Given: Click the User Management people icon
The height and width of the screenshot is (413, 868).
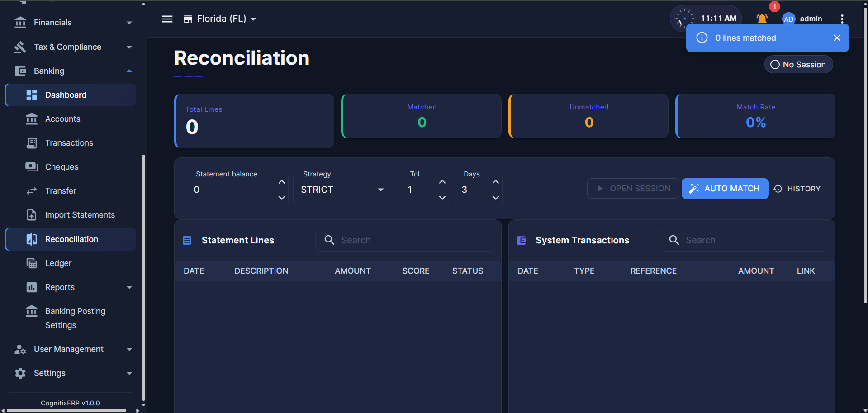Looking at the screenshot, I should [20, 349].
